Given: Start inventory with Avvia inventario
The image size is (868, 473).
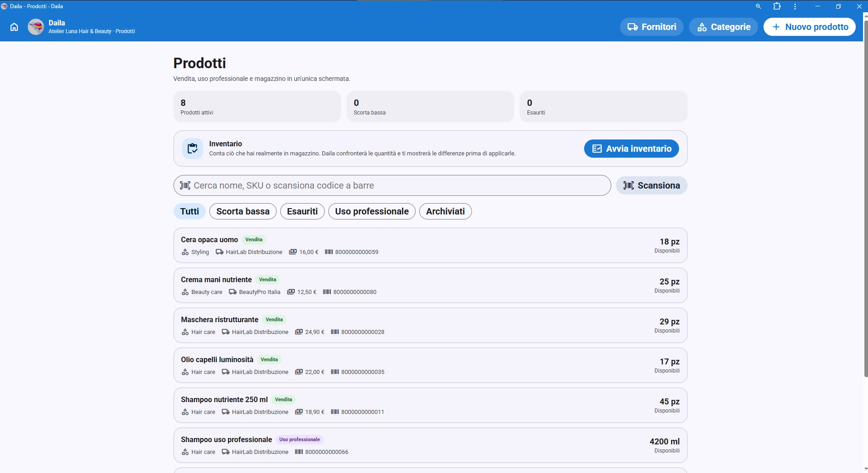Looking at the screenshot, I should pos(631,149).
